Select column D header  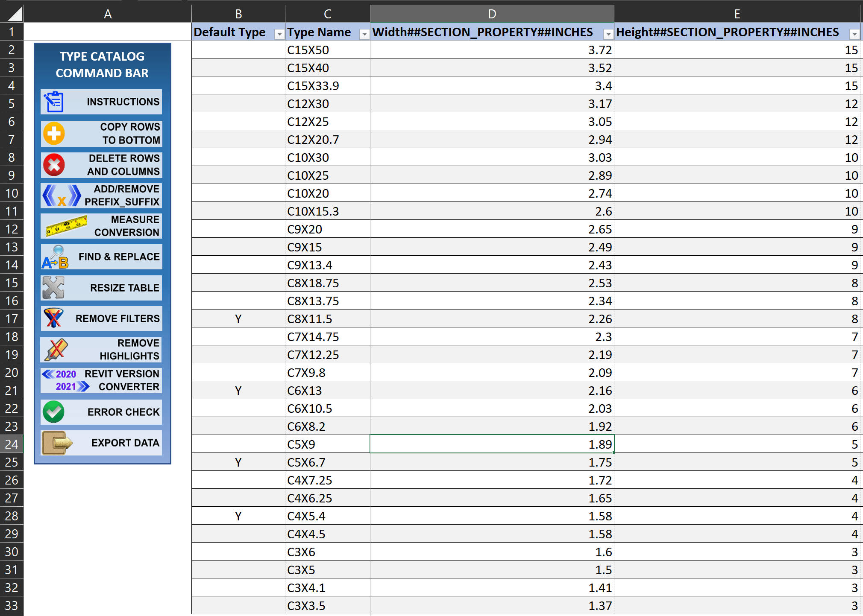(x=492, y=14)
